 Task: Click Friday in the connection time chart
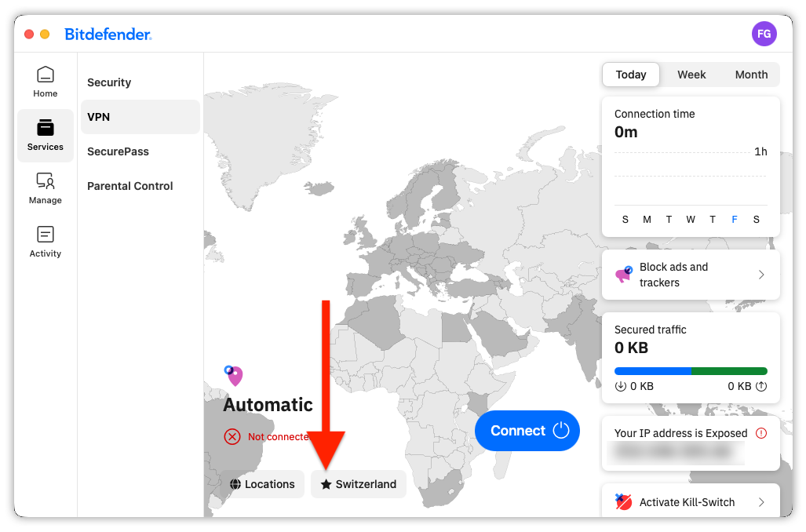734,220
